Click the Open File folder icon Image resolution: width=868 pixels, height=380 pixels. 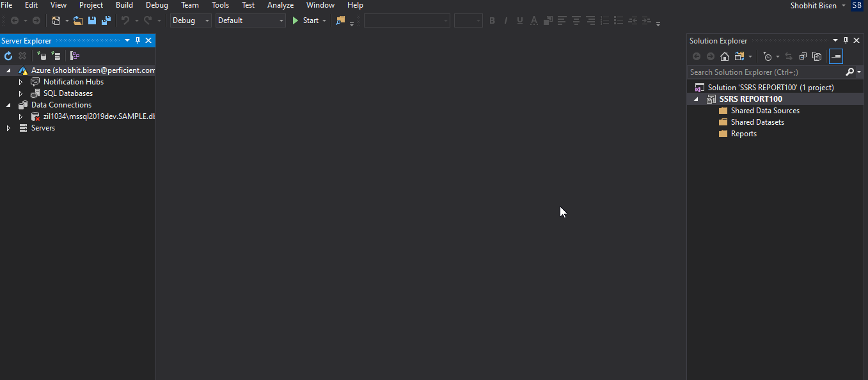pyautogui.click(x=78, y=20)
